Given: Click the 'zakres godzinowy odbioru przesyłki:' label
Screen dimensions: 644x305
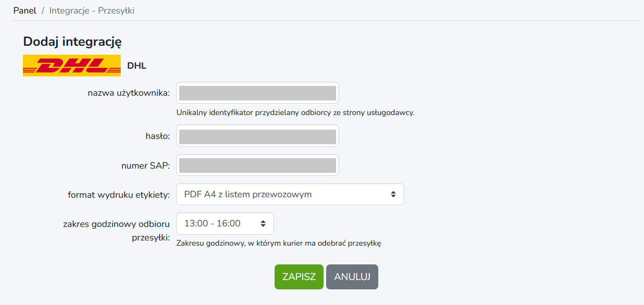Looking at the screenshot, I should tap(116, 231).
